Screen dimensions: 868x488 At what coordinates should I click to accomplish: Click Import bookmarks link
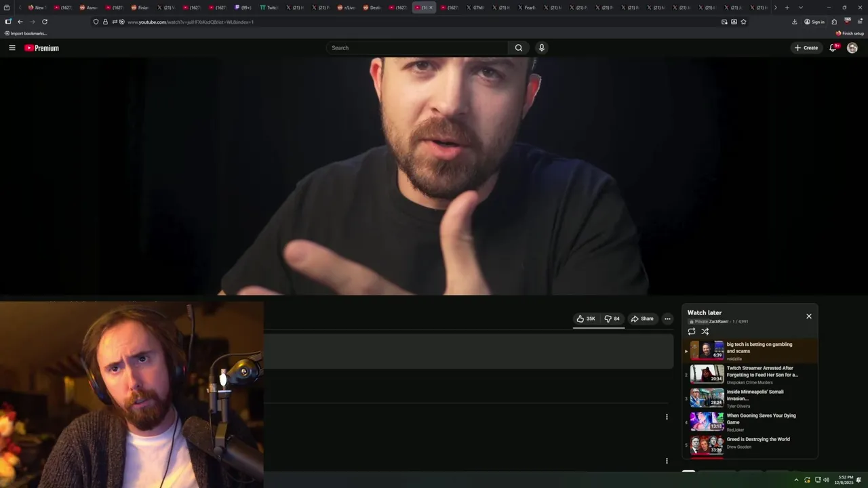[26, 33]
